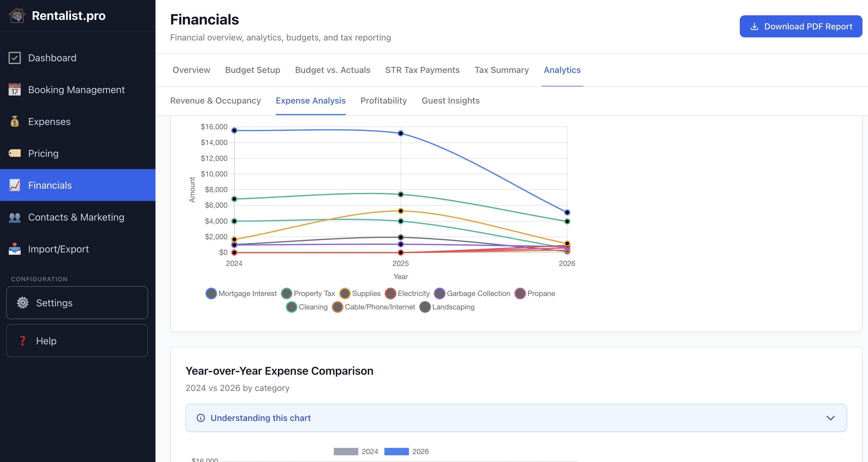This screenshot has height=462, width=868.
Task: Click Download PDF Report
Action: click(x=800, y=26)
